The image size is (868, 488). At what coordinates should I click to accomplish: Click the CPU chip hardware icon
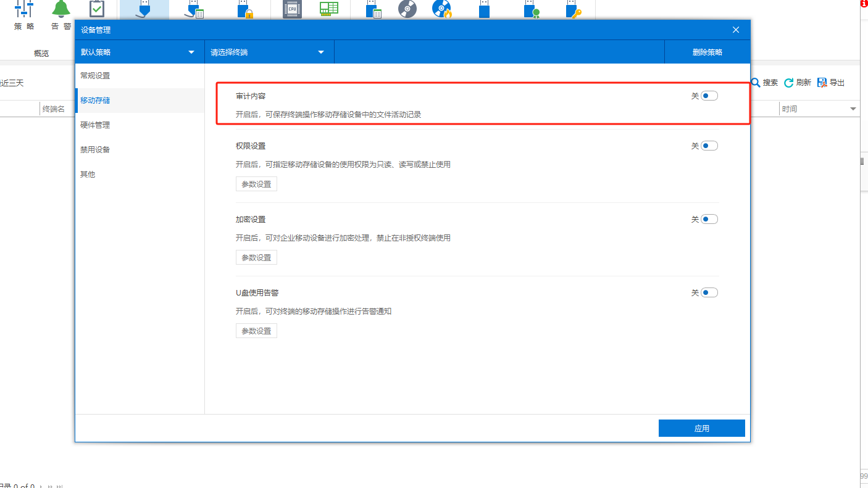[292, 9]
